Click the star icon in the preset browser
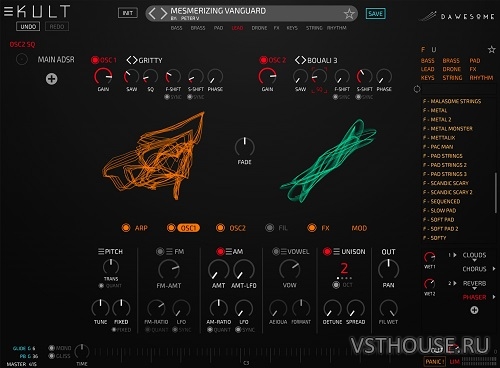 coord(492,50)
